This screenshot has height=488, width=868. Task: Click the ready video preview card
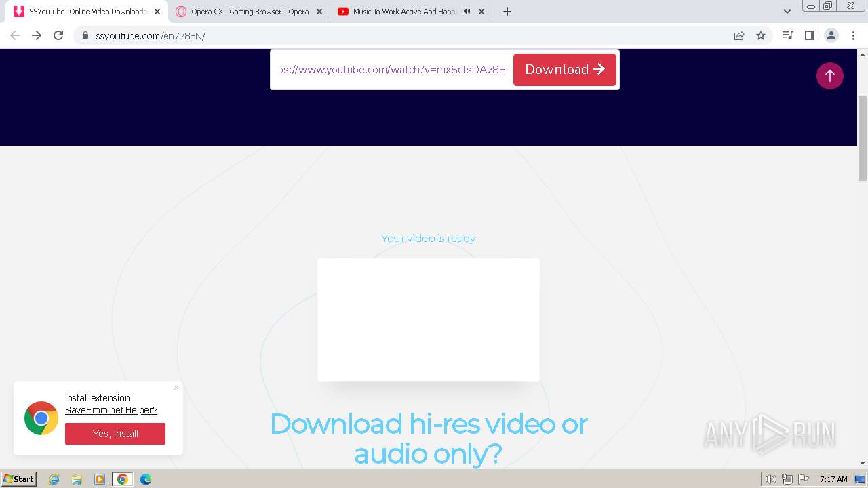[x=429, y=320]
